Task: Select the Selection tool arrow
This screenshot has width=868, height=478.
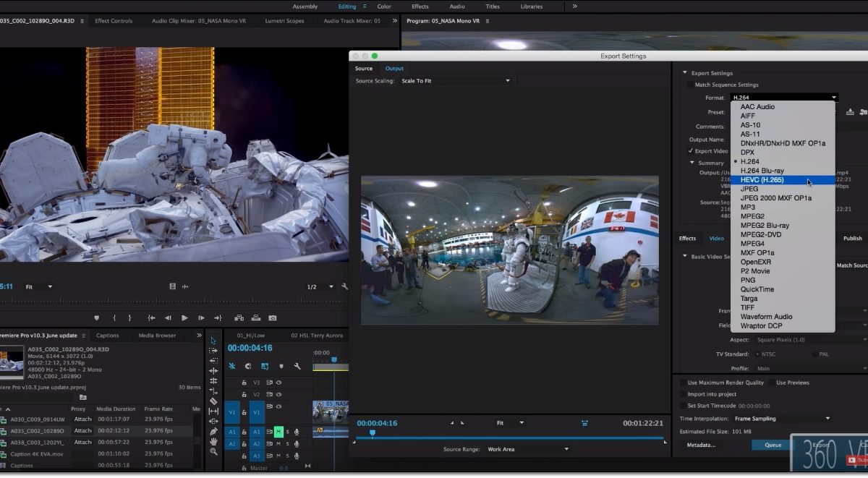Action: (x=213, y=341)
